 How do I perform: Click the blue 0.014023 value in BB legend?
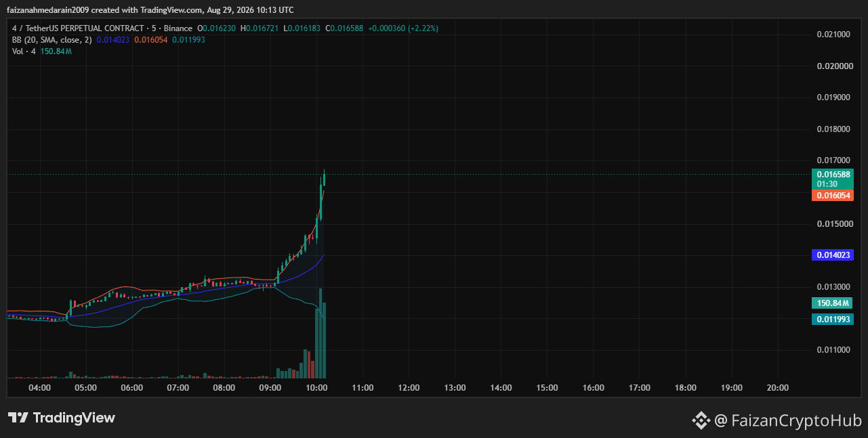tap(112, 40)
